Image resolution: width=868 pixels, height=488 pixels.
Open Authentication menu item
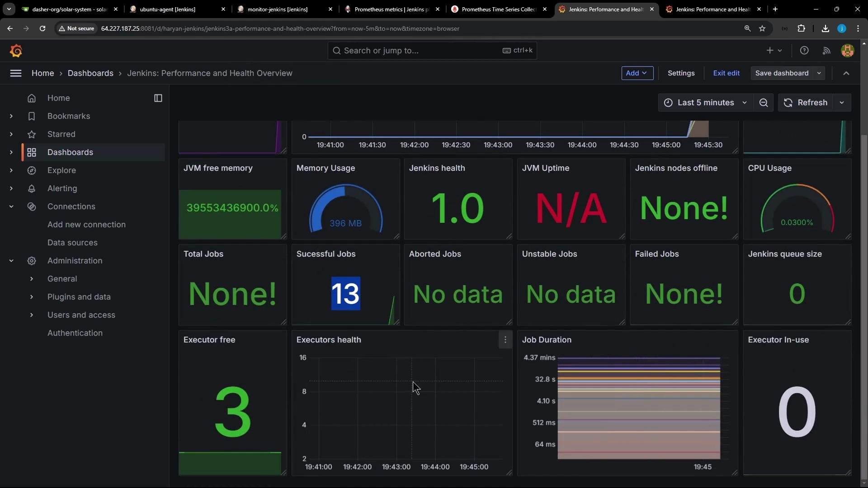75,333
